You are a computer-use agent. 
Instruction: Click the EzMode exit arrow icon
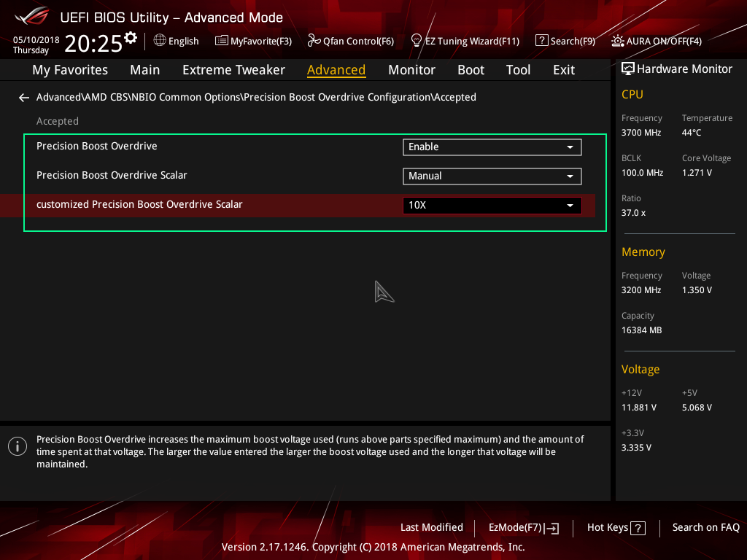tap(551, 528)
